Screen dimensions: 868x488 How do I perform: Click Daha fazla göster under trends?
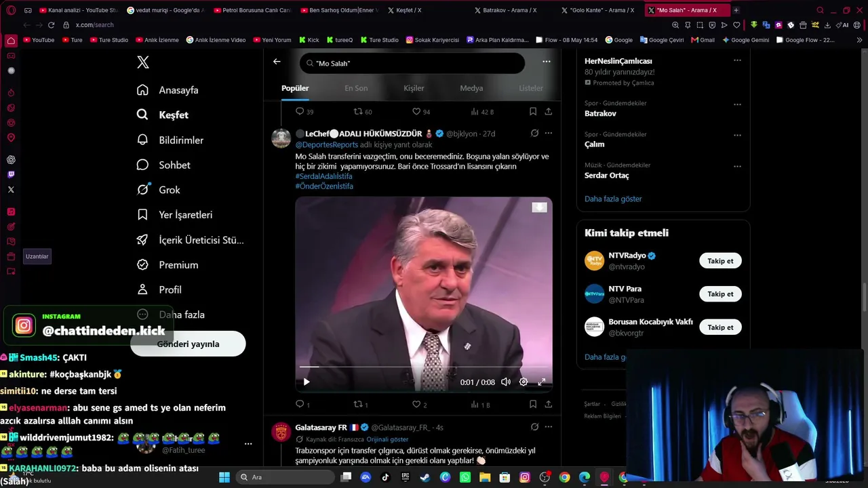(613, 199)
